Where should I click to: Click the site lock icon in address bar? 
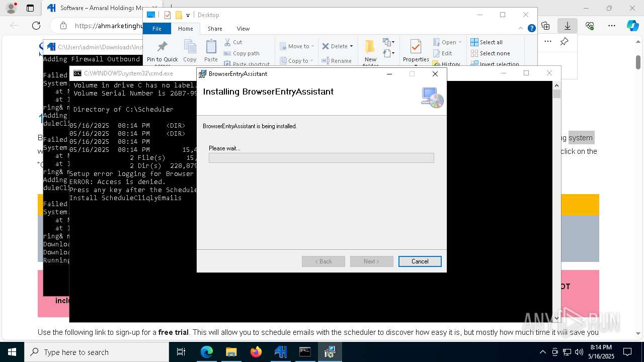click(x=63, y=26)
